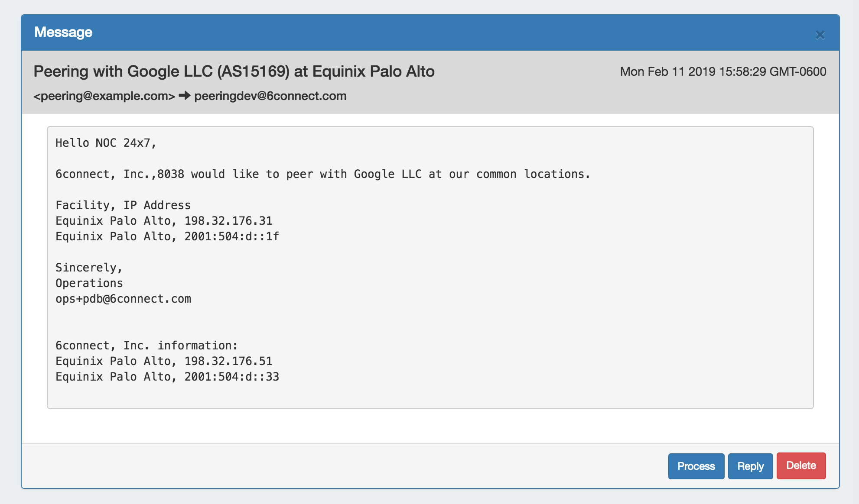Click ops+pdb@6connect.com in the signature

[x=123, y=299]
